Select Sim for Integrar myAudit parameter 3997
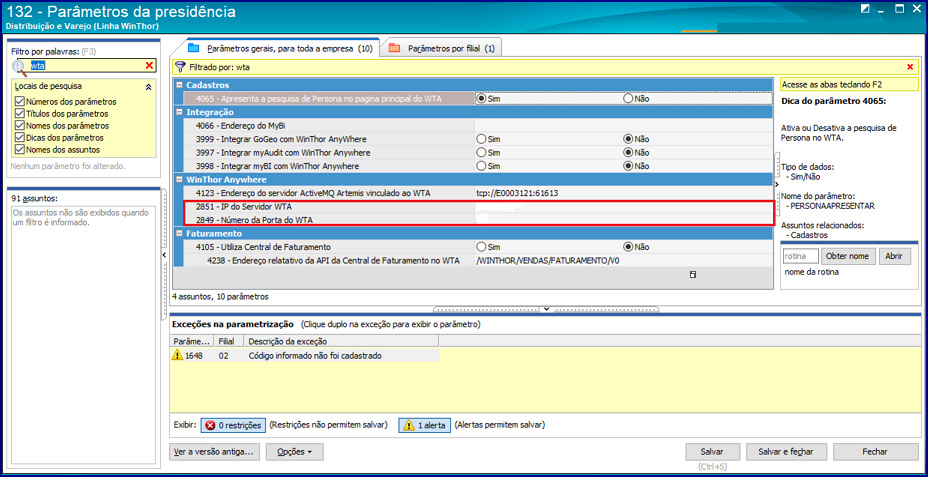Viewport: 928px width, 477px height. (x=481, y=153)
